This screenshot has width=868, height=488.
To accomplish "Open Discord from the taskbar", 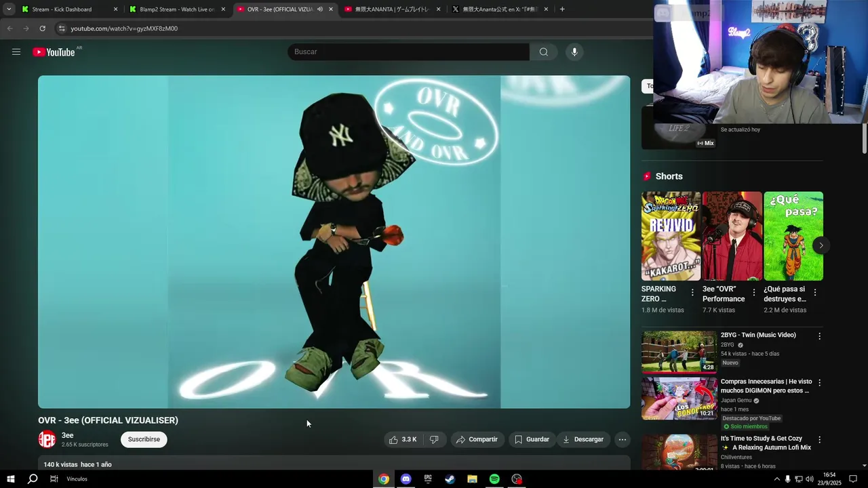I will pos(406,479).
